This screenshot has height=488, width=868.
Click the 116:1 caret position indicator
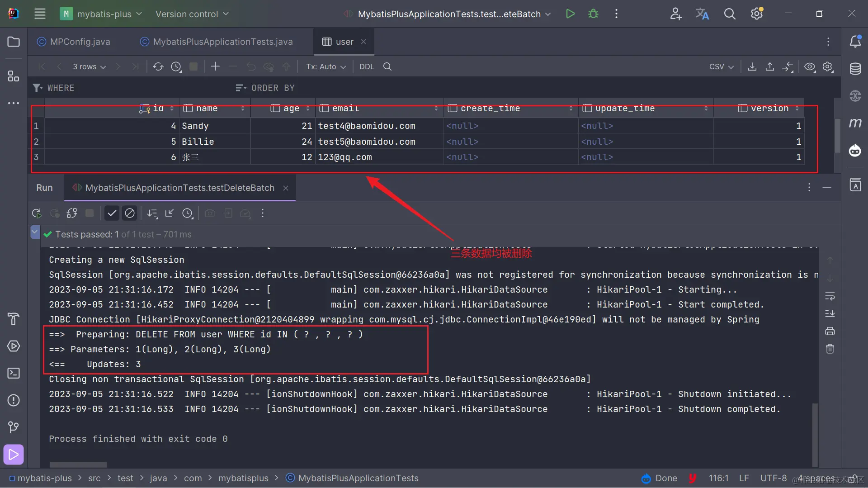click(718, 478)
